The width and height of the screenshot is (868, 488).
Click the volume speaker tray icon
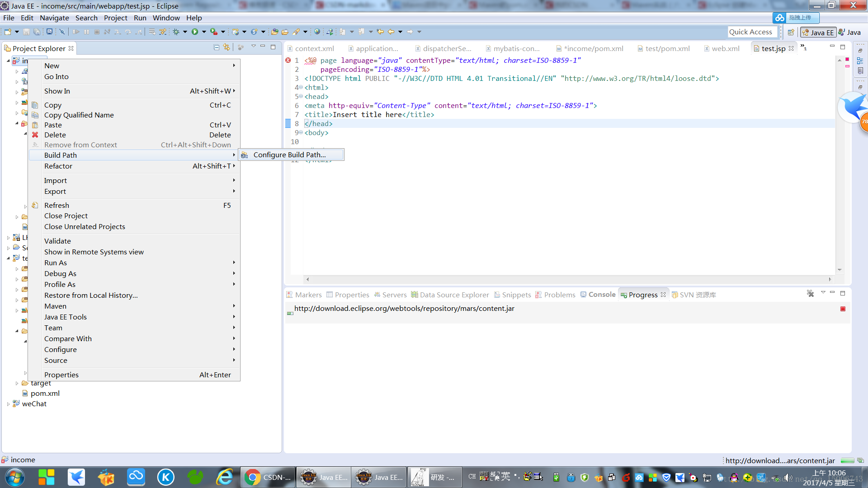[788, 478]
